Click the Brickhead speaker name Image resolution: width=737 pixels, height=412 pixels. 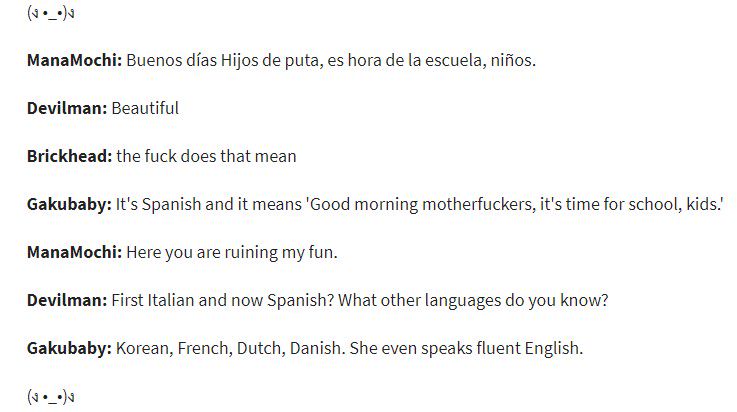click(70, 156)
